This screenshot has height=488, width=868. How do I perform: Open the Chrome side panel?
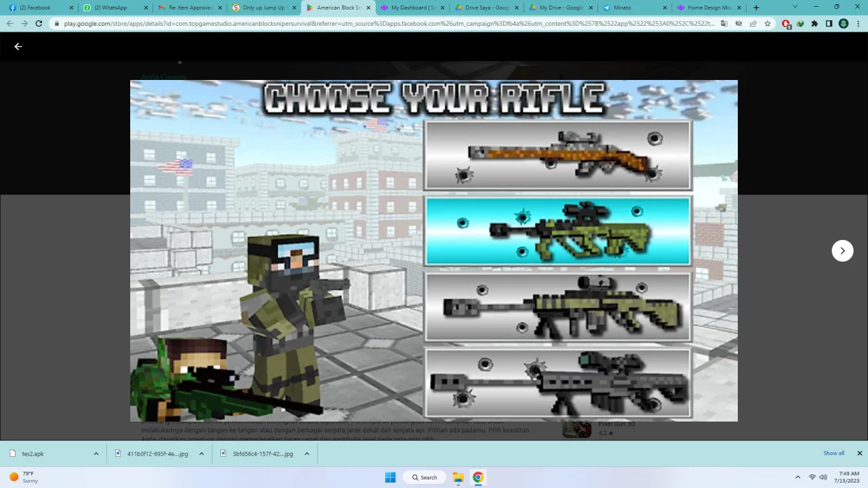[829, 23]
